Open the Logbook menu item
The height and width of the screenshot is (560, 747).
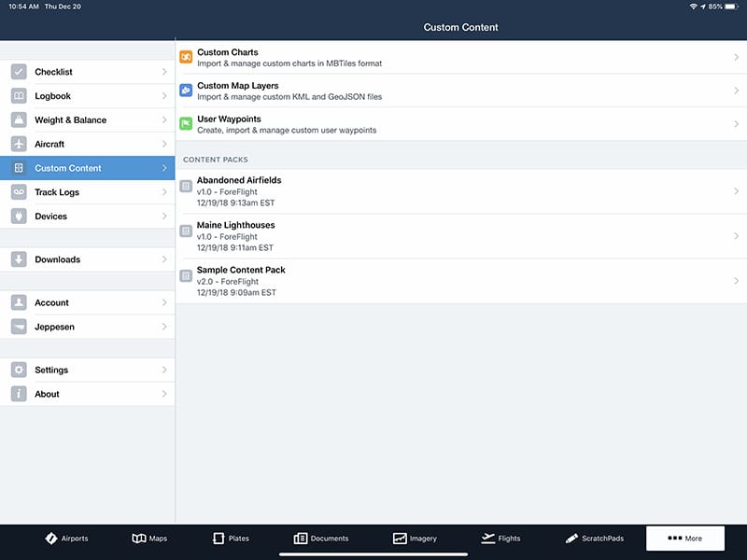(x=88, y=96)
